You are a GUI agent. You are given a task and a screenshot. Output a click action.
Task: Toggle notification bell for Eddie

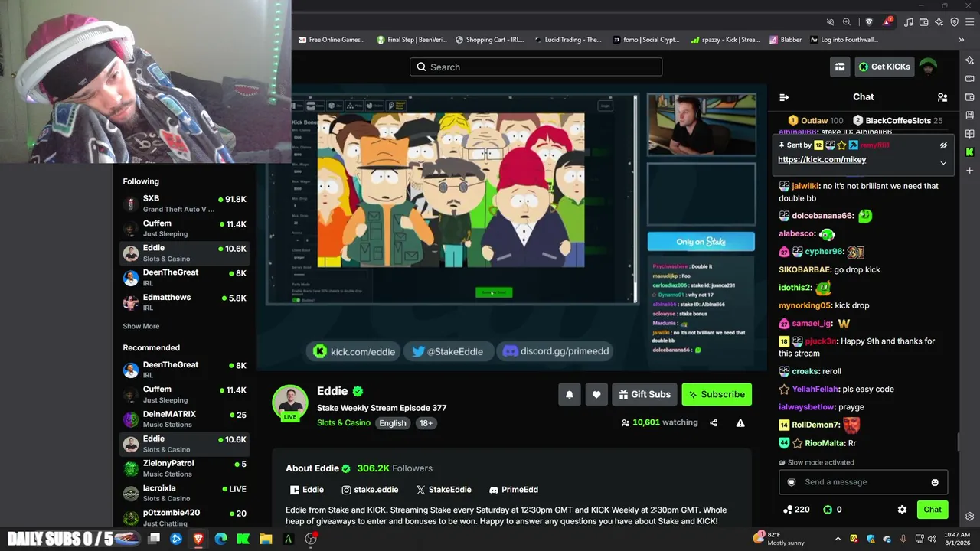click(569, 394)
